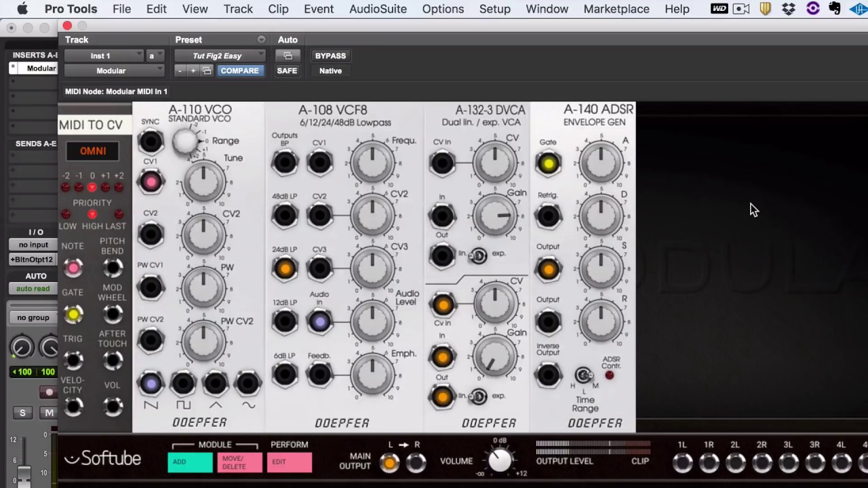This screenshot has height=488, width=868.
Task: Open the Event menu
Action: [319, 9]
